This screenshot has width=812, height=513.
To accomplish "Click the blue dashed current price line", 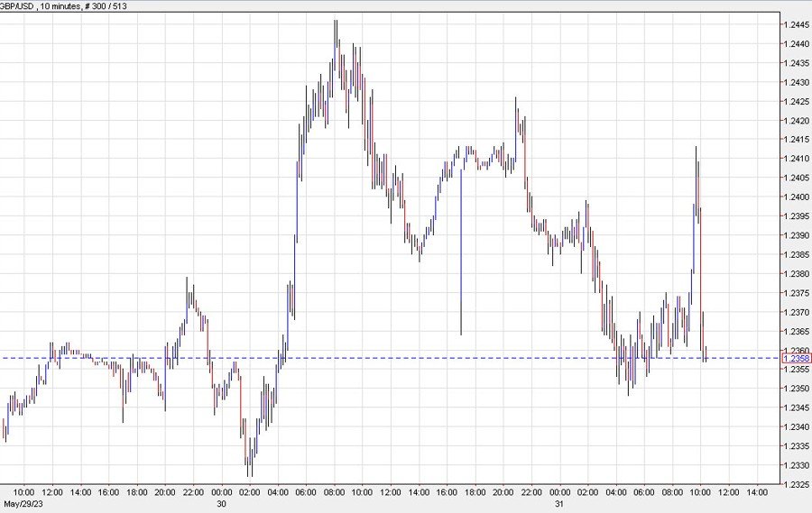I will pyautogui.click(x=406, y=358).
